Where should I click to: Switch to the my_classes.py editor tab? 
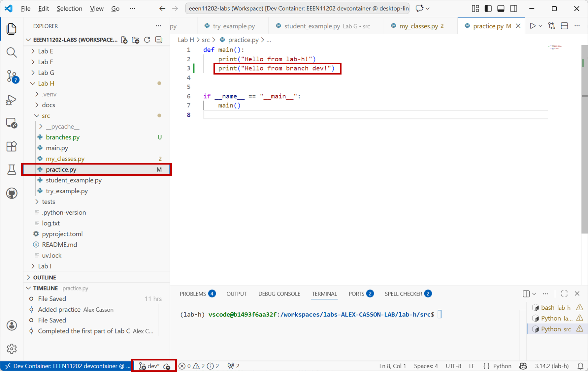pos(418,26)
